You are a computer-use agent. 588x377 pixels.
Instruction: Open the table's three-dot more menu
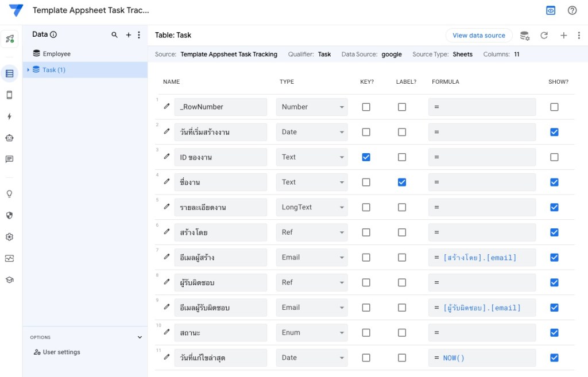point(579,35)
